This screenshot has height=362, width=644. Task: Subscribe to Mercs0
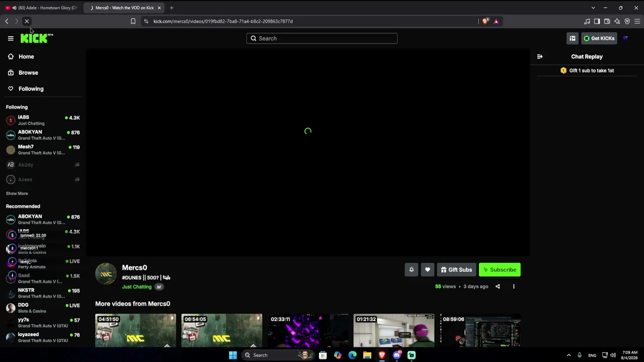point(500,270)
